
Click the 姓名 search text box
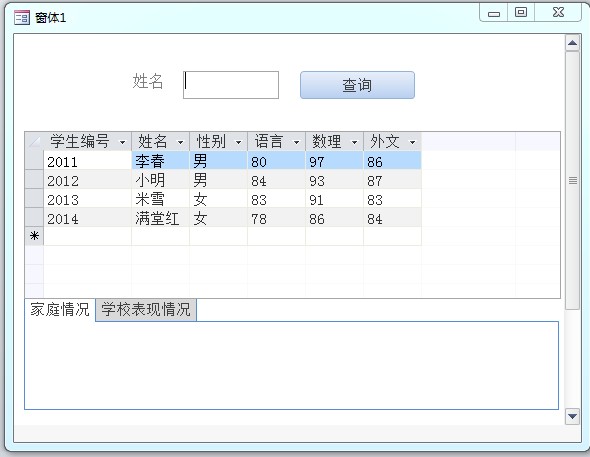(231, 85)
